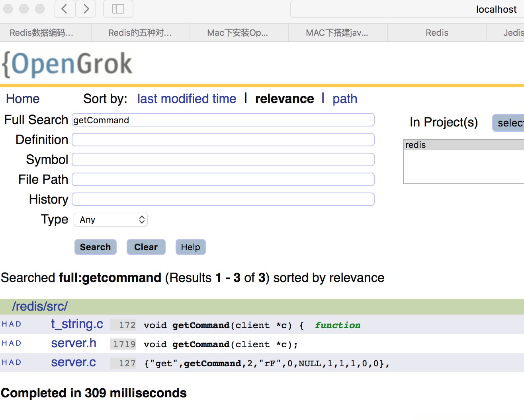524x420 pixels.
Task: Select redis in the project list
Action: pyautogui.click(x=464, y=145)
